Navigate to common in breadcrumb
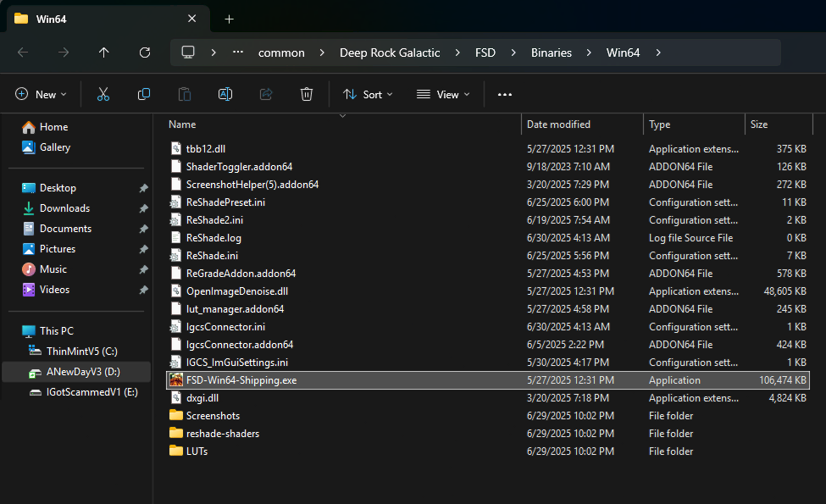 pos(281,53)
